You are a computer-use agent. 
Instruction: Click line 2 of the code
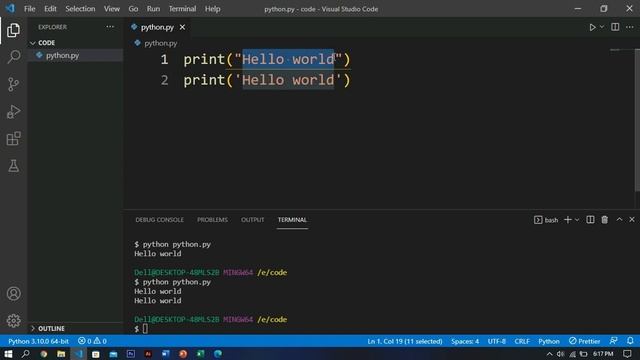pos(267,80)
